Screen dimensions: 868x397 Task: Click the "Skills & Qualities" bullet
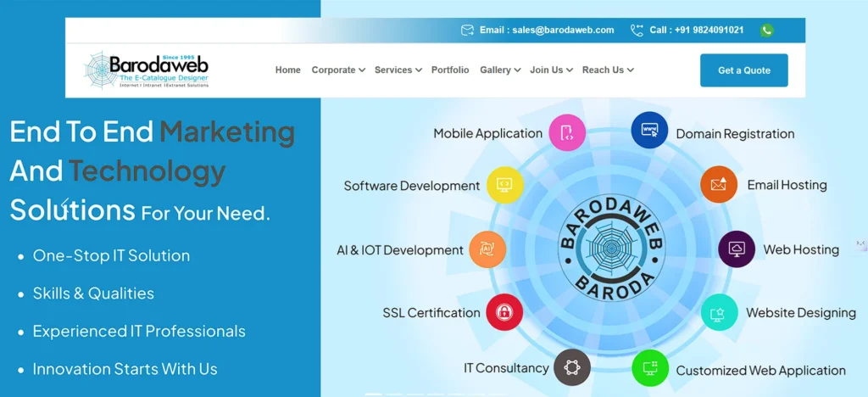pos(93,294)
